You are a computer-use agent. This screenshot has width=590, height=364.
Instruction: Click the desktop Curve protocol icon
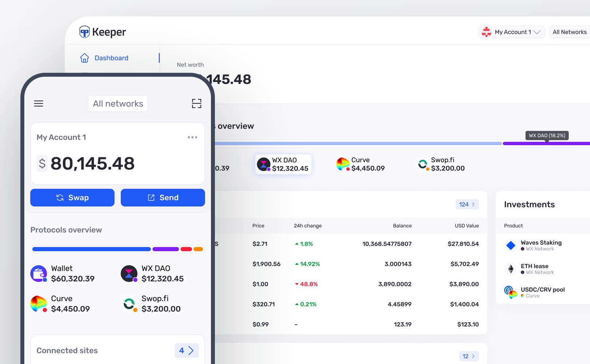pos(343,164)
